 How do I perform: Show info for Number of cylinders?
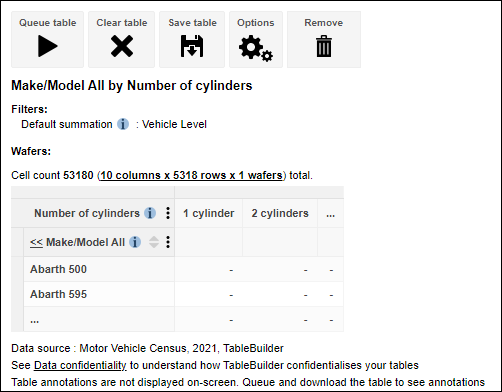pos(150,213)
